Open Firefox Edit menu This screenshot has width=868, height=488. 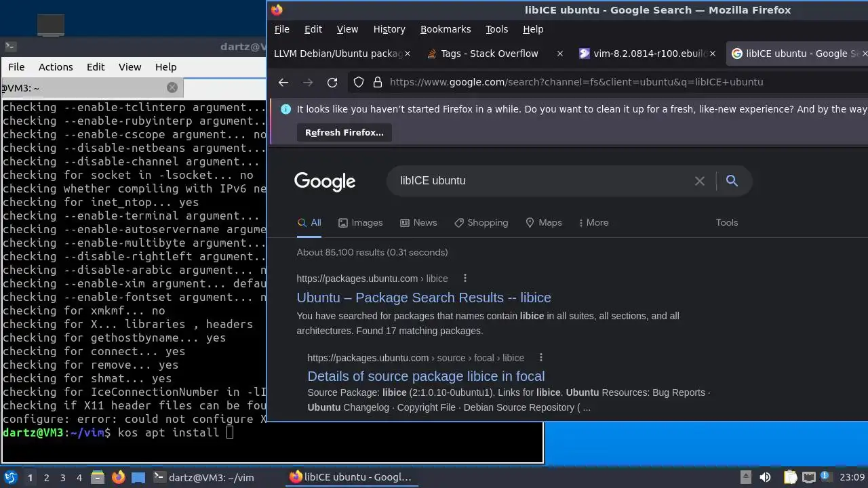click(x=313, y=29)
